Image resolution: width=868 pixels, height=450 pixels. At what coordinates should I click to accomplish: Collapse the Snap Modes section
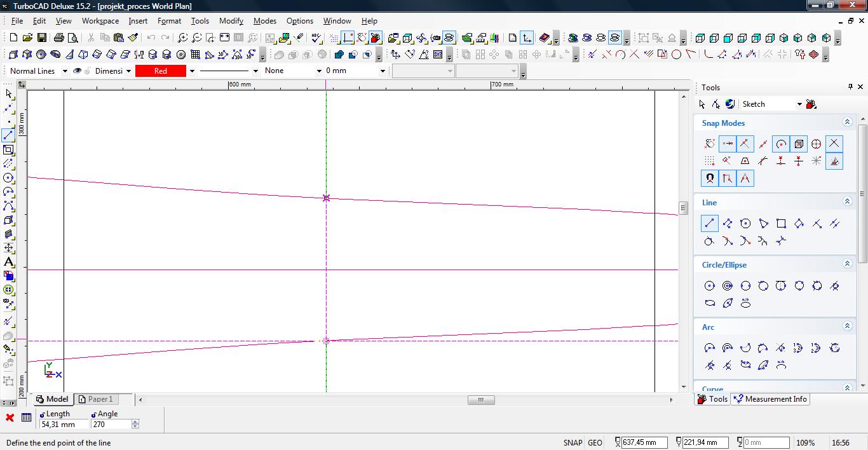[847, 122]
